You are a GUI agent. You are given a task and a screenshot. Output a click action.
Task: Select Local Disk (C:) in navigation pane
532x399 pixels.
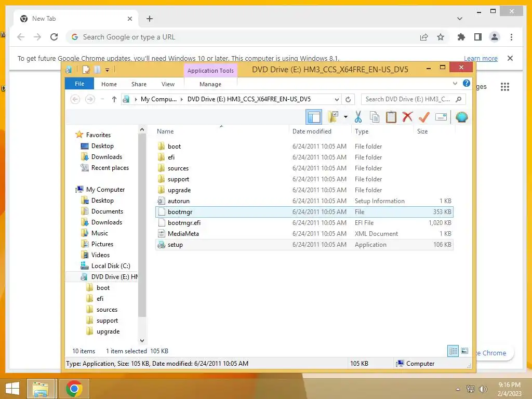pos(111,265)
